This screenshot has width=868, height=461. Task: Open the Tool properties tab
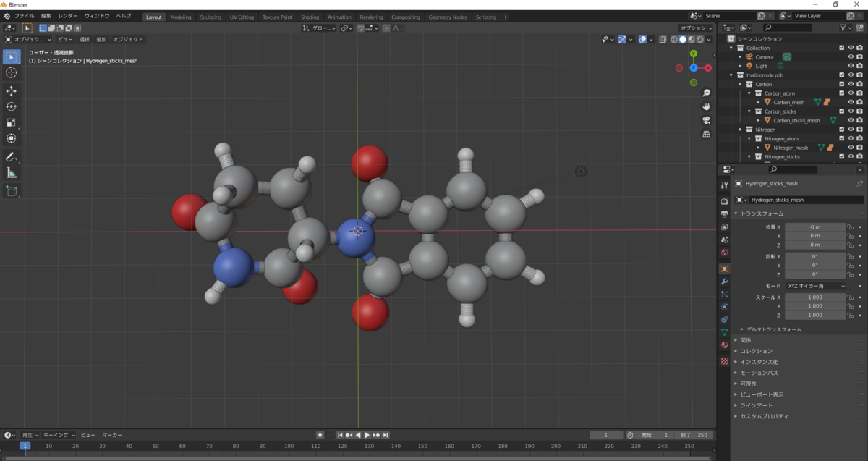point(724,186)
